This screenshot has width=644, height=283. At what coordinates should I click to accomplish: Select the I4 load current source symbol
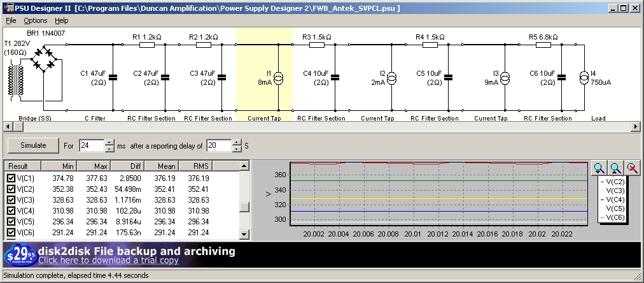click(x=584, y=78)
